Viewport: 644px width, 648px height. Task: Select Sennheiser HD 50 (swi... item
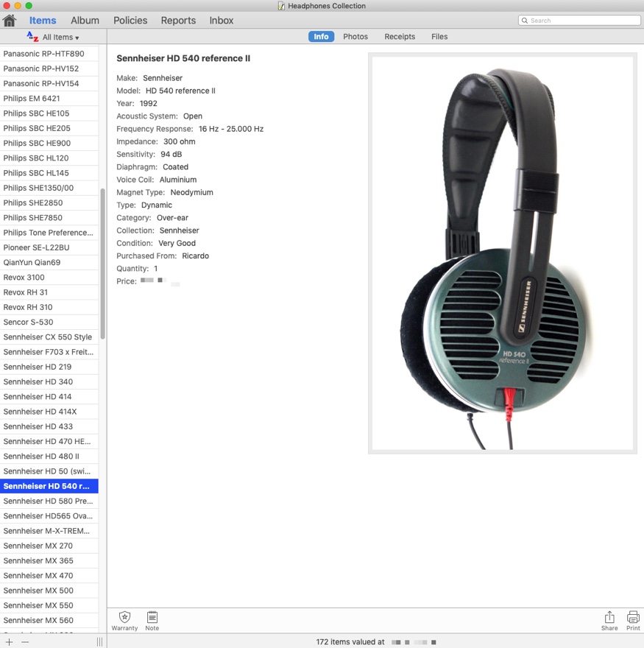[x=49, y=471]
